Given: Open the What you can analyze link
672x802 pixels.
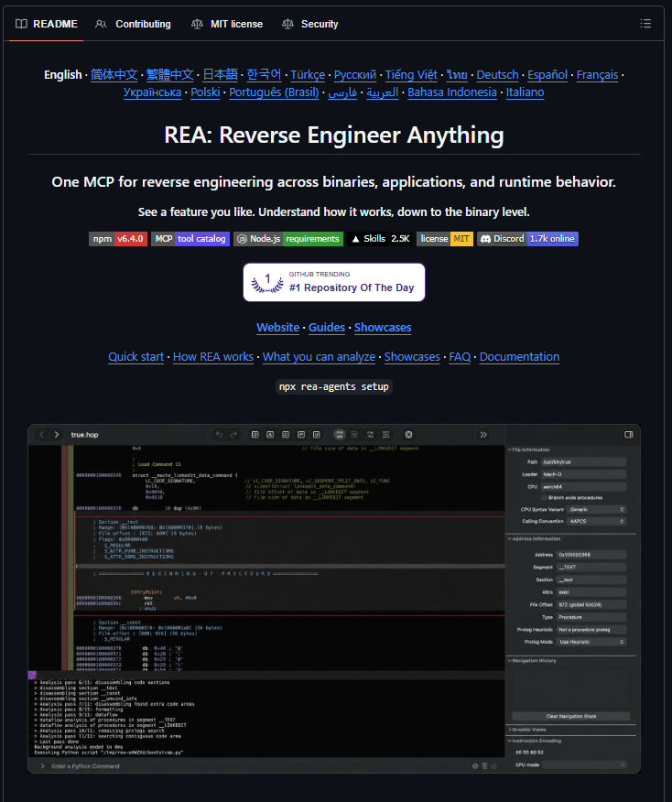Looking at the screenshot, I should click(x=320, y=356).
